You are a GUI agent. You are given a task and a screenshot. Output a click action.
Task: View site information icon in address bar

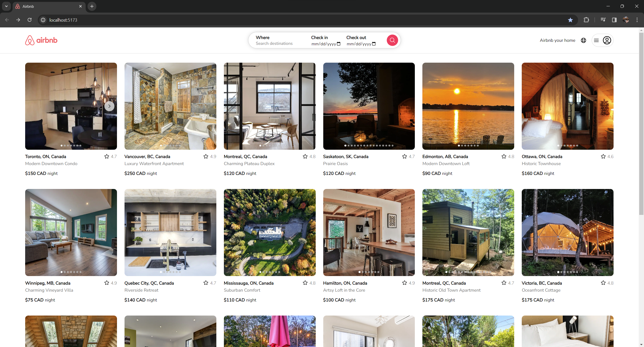click(43, 20)
